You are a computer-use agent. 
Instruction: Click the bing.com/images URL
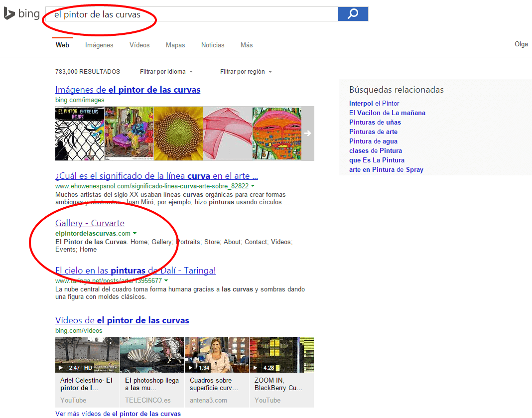(x=80, y=100)
